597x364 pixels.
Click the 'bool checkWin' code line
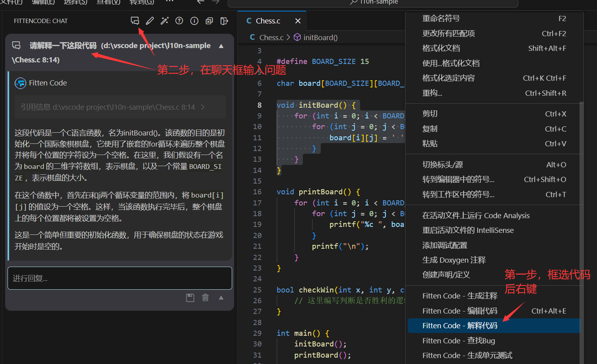(x=341, y=290)
